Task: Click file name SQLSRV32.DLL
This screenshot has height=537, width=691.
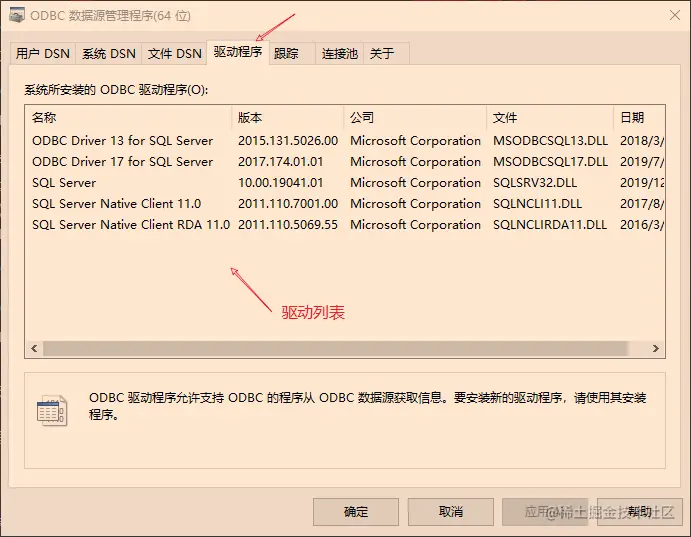Action: (535, 183)
